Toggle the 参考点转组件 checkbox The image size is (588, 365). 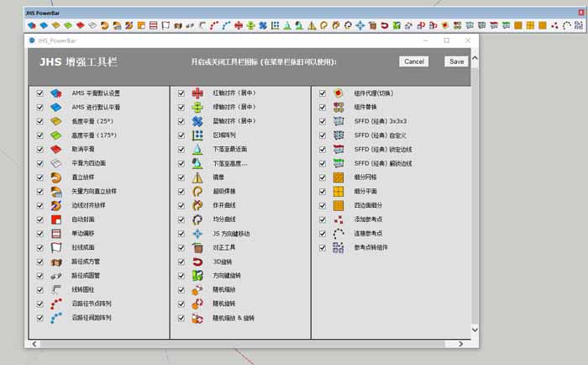[323, 248]
